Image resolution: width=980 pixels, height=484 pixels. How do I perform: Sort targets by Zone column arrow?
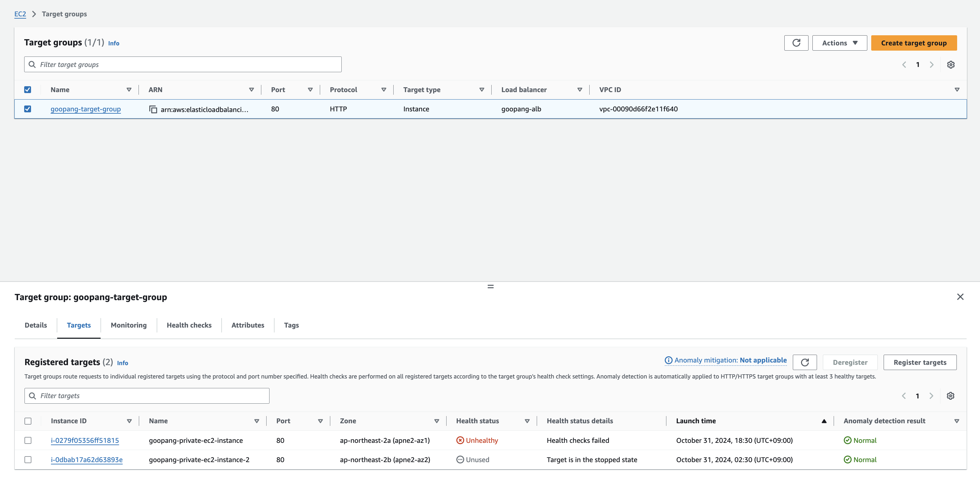[x=437, y=421]
